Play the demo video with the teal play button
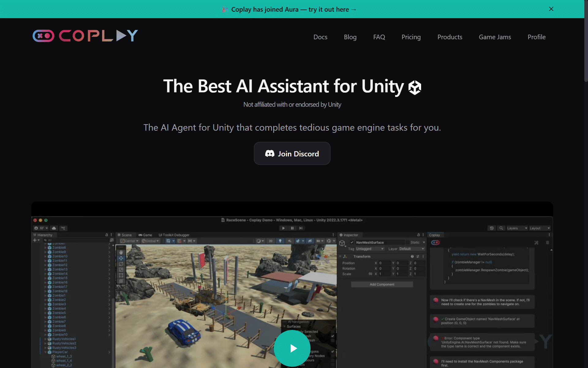588x368 pixels. point(292,348)
